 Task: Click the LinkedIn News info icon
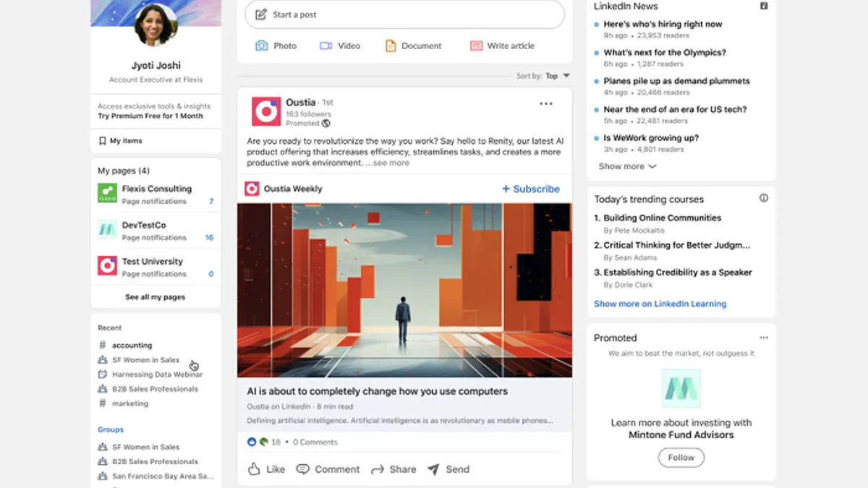click(x=764, y=6)
